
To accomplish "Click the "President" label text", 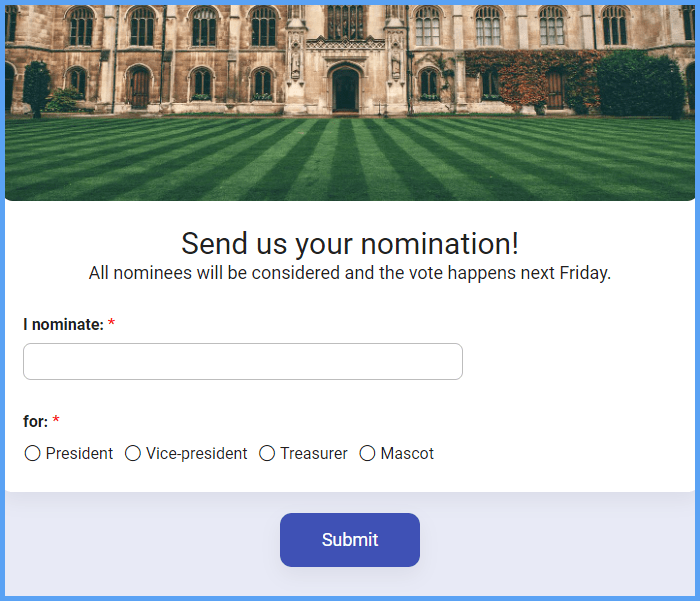I will click(x=80, y=454).
